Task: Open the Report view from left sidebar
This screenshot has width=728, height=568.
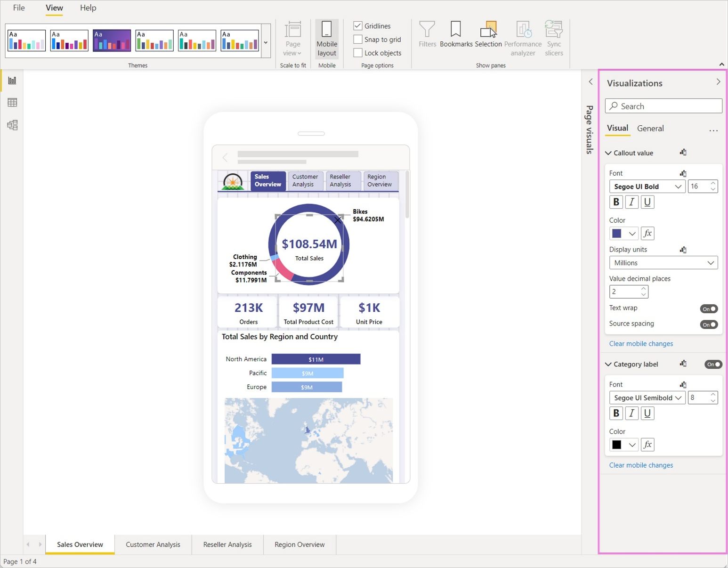Action: [12, 81]
